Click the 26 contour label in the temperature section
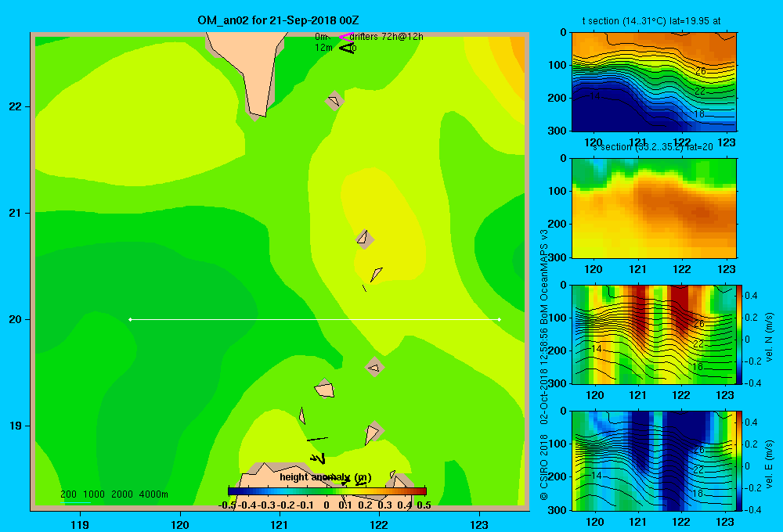Viewport: 783px width, 532px height. 701,71
